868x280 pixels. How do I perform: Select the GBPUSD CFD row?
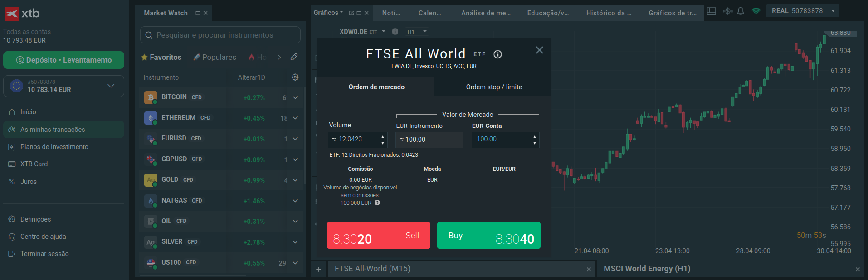point(220,159)
